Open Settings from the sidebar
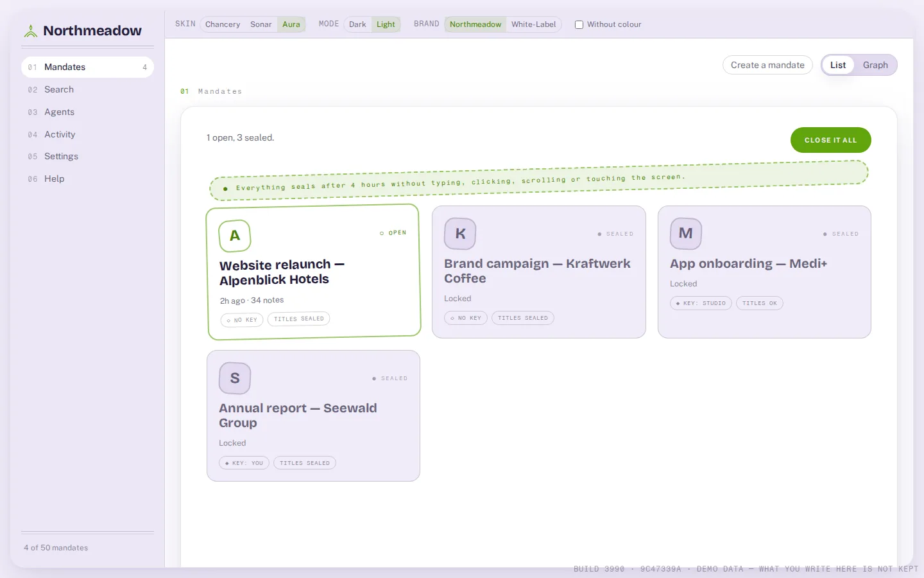Viewport: 924px width, 578px height. pyautogui.click(x=87, y=156)
